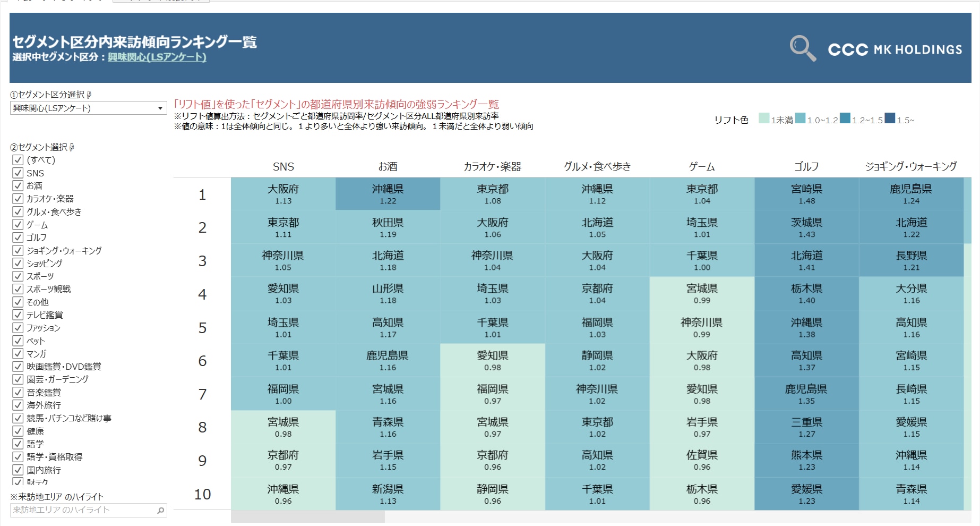Click 熊本県 1.23 cell
Image resolution: width=980 pixels, height=526 pixels.
click(806, 460)
